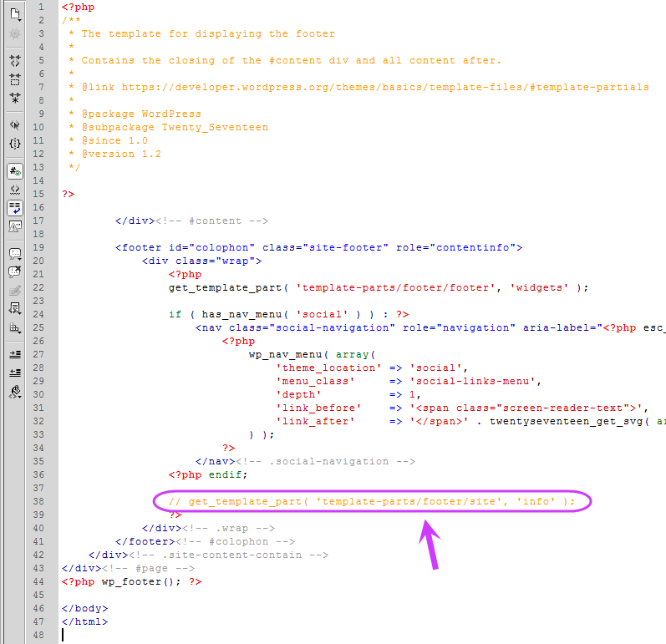Toggle syntax error alerts in info bar
Image resolution: width=666 pixels, height=644 pixels.
point(15,226)
